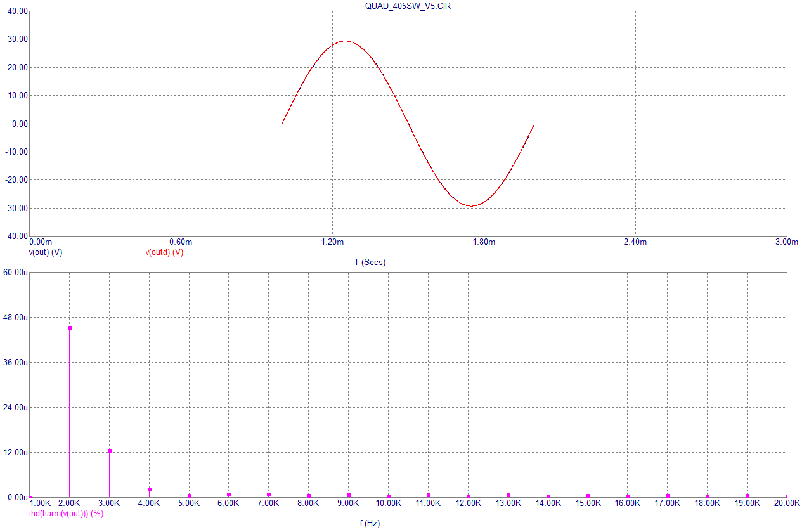Click the ihd(harm(v(out))) (%) trace label
The width and height of the screenshot is (809, 532).
pos(67,513)
